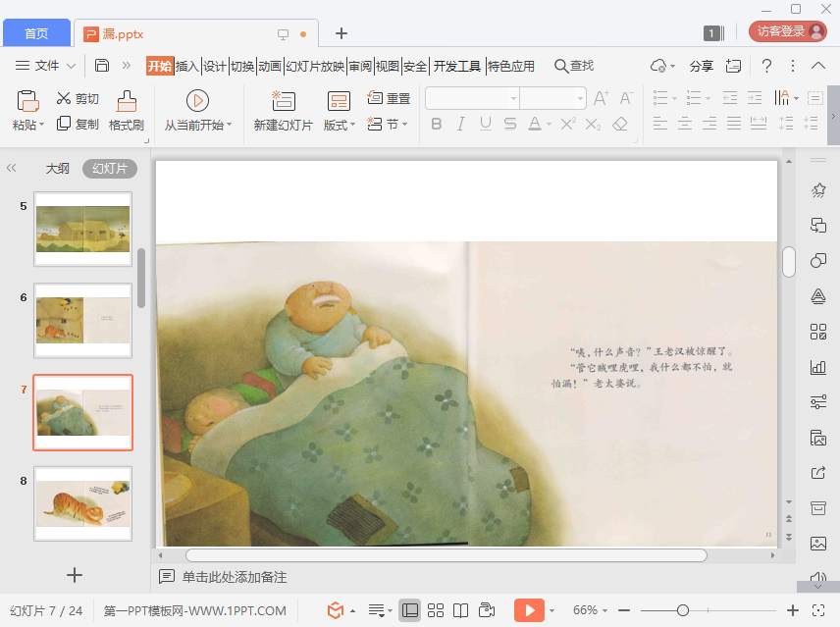Switch to slide sorter grid view
This screenshot has width=840, height=627.
(x=436, y=610)
